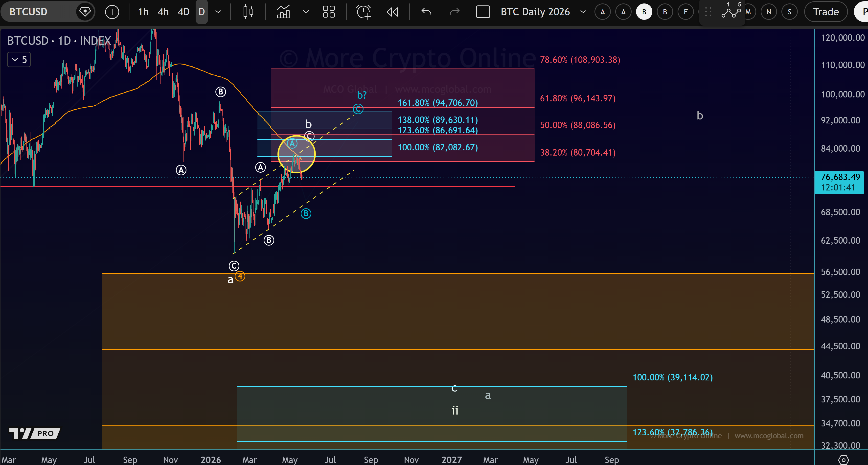Undo the last chart action
Screen dimensions: 868x465
click(426, 12)
